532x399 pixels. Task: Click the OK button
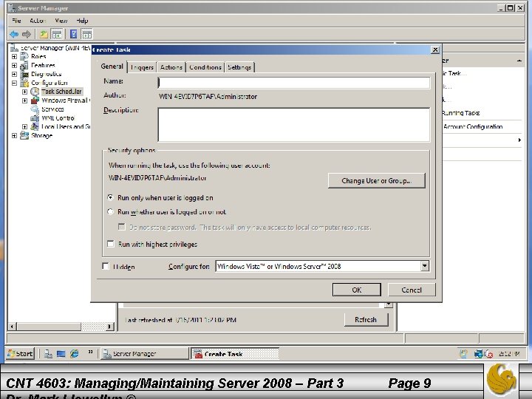[x=357, y=290]
